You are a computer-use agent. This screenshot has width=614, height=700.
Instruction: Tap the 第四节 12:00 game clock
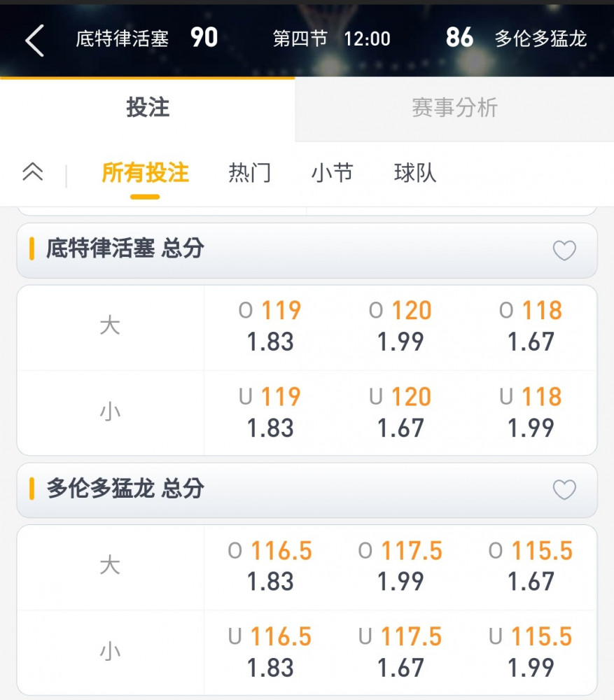(x=331, y=38)
